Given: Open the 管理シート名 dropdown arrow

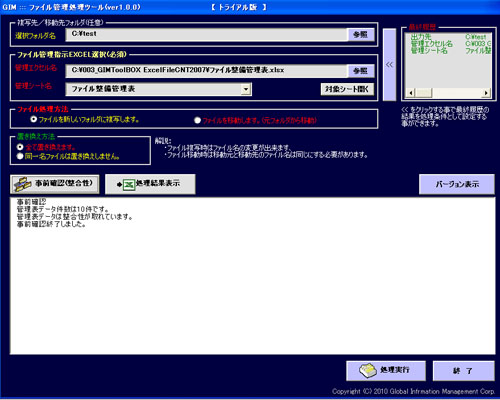Looking at the screenshot, I should (x=246, y=89).
